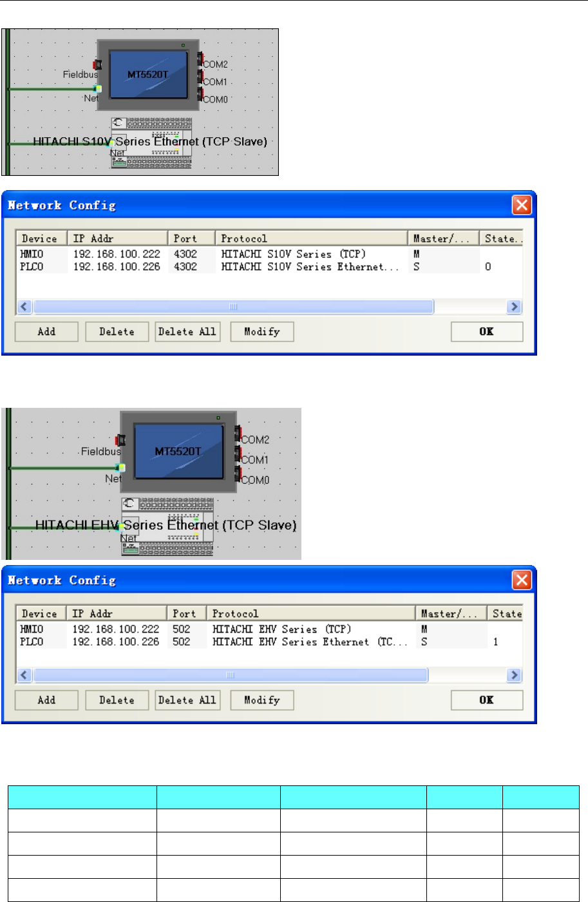588x902 pixels.
Task: Click Delete in EHV Network Config dialog
Action: pyautogui.click(x=117, y=700)
